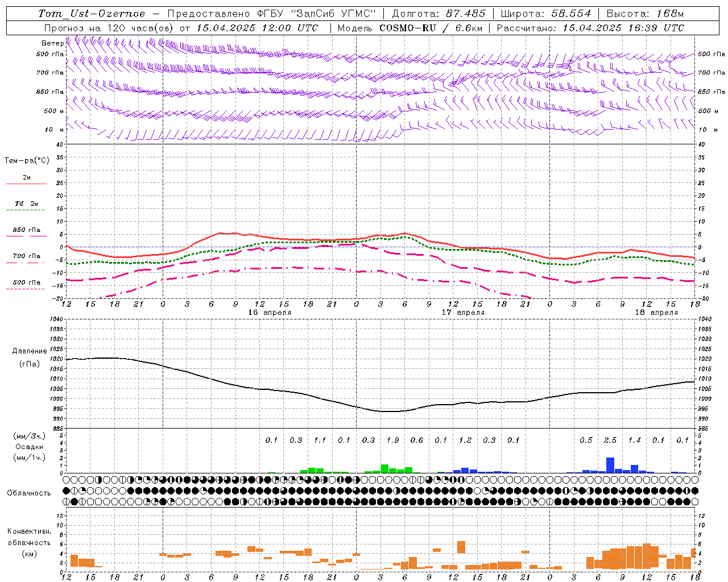Select the 0.5 precipitation total value
728x582 pixels.
tap(586, 440)
